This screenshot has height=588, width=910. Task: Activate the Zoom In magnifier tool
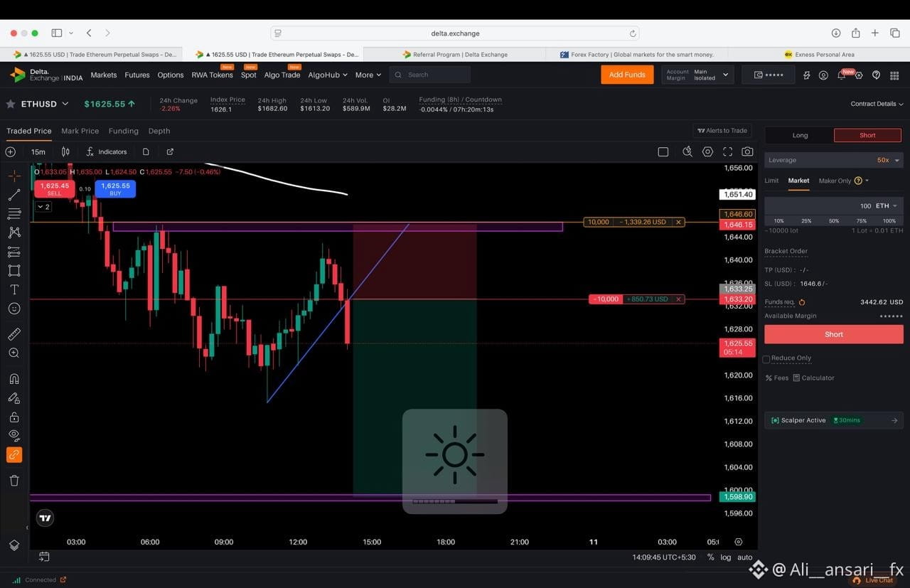tap(14, 353)
